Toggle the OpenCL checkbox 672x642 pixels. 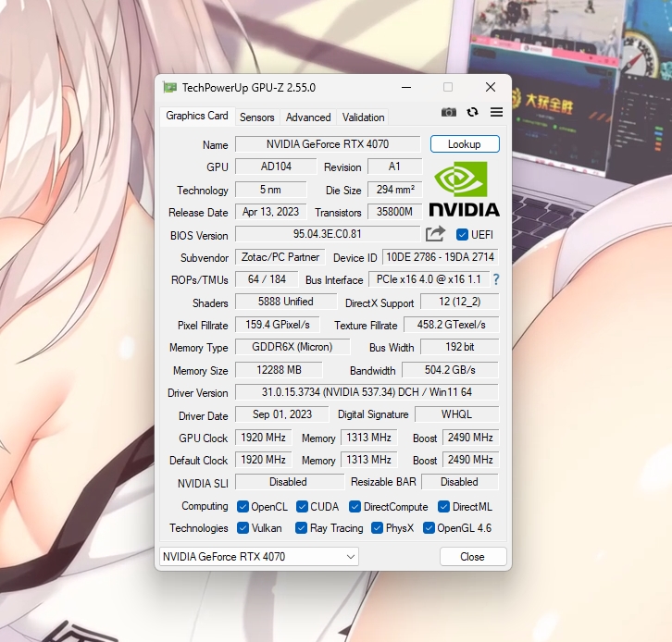[243, 507]
